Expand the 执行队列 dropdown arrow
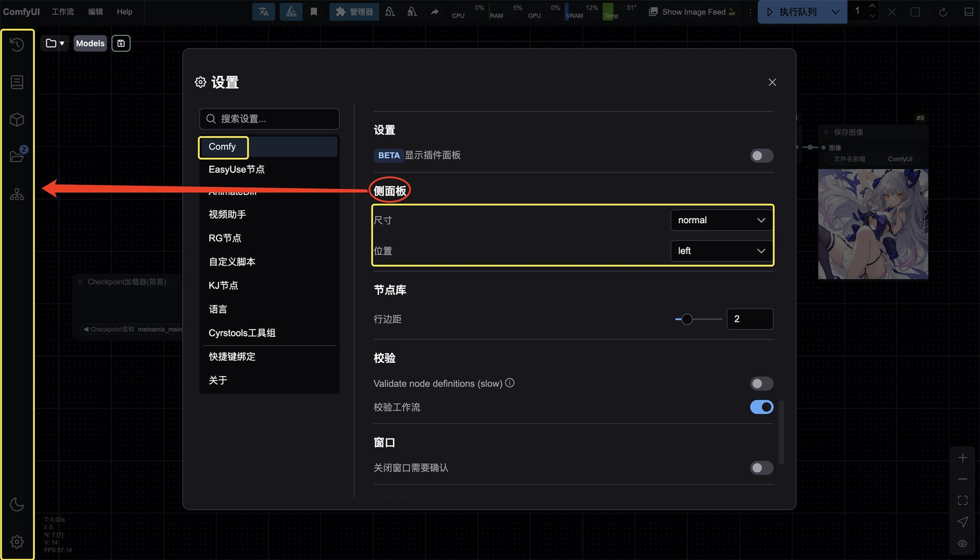The width and height of the screenshot is (980, 560). [835, 12]
